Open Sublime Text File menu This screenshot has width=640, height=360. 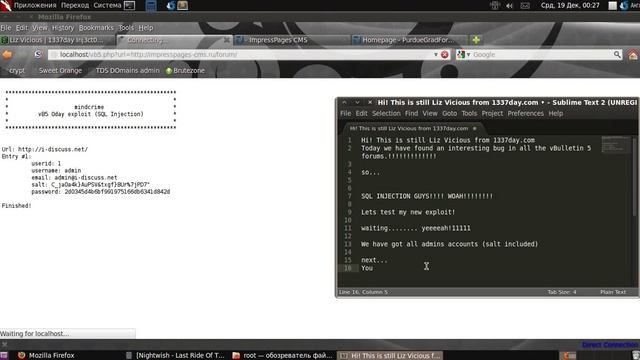pos(345,113)
